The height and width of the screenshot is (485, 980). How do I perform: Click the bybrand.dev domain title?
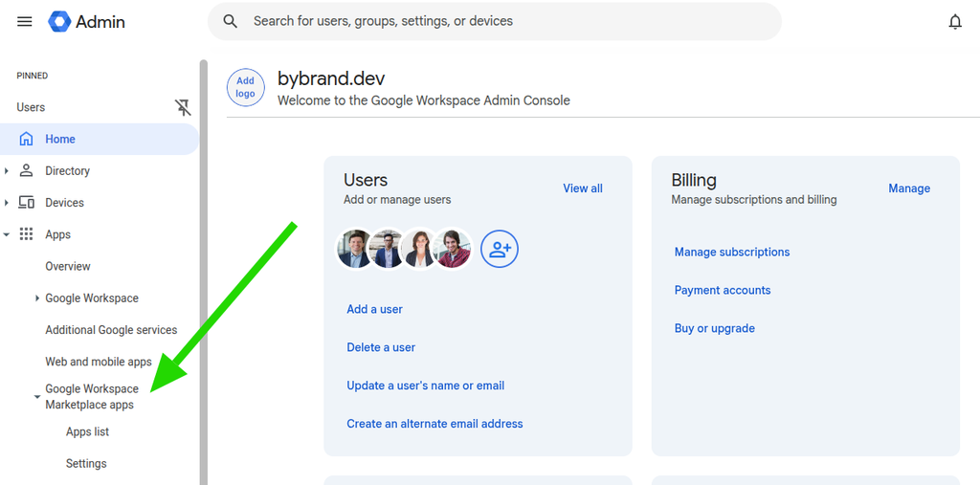click(331, 78)
